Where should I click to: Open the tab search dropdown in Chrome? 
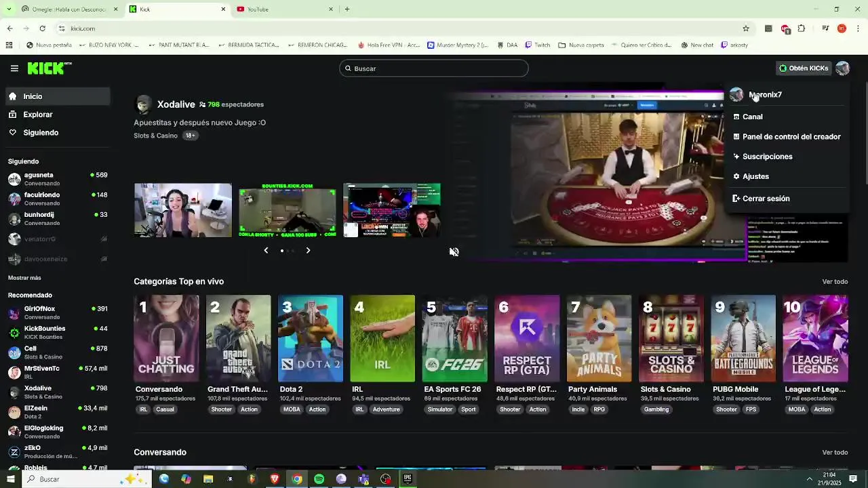9,9
